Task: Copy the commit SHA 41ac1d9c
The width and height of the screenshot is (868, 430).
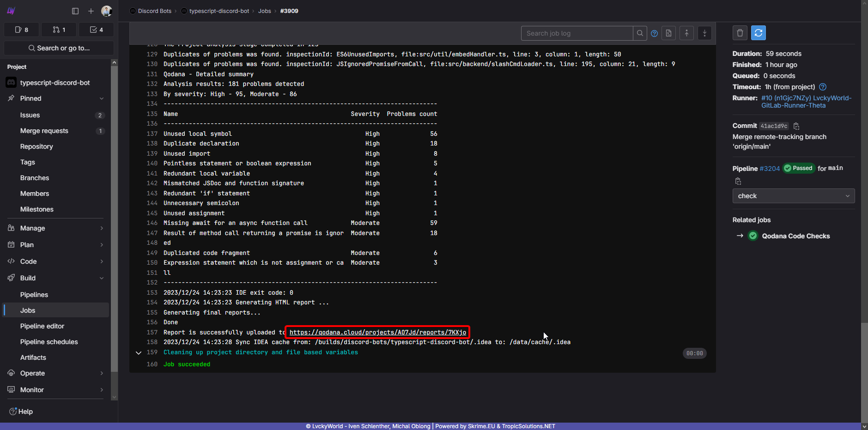Action: click(796, 126)
